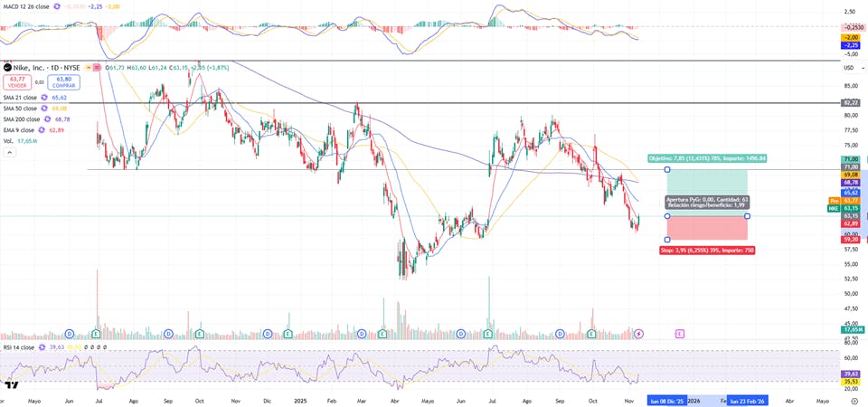The height and width of the screenshot is (407, 868).
Task: Click the green profit zone of the long position
Action: (x=707, y=183)
